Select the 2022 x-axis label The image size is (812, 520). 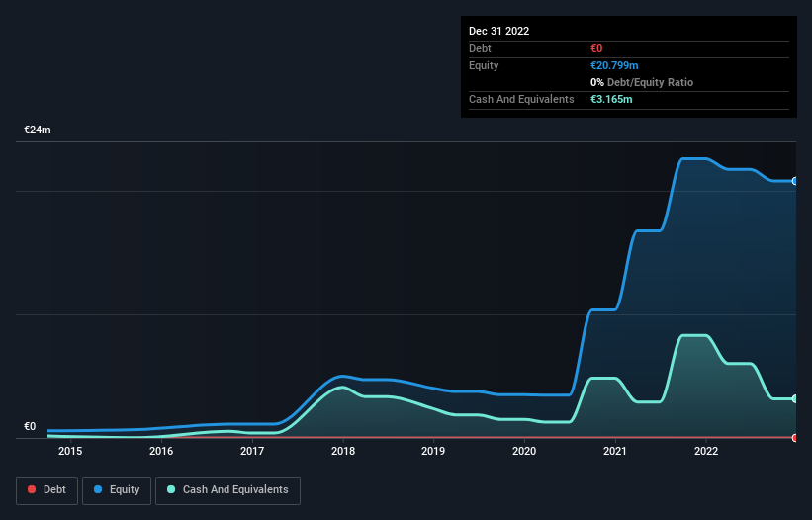coord(706,451)
